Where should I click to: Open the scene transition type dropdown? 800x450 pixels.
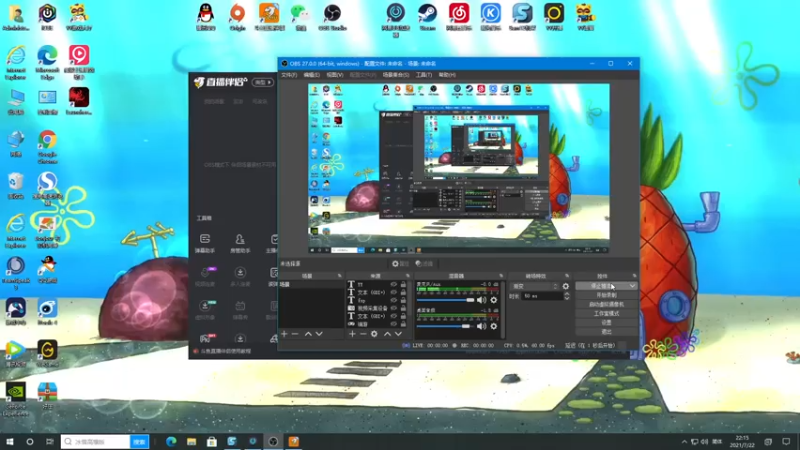(x=535, y=286)
